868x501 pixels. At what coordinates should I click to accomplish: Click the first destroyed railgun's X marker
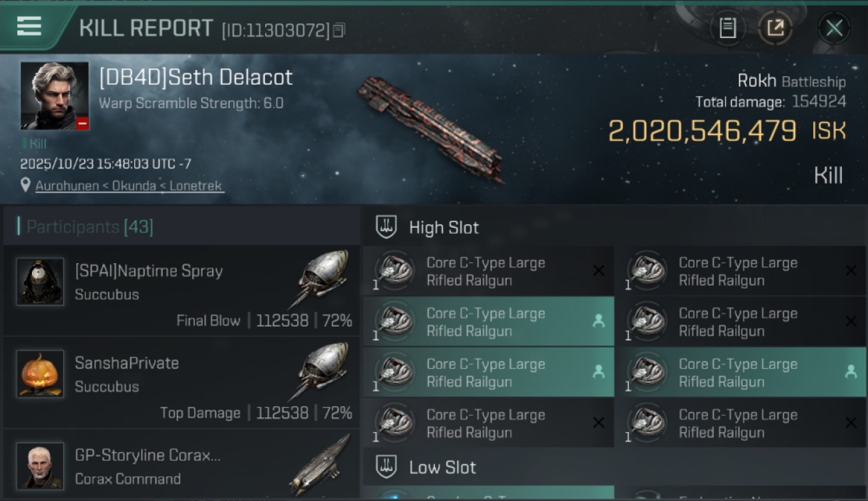(x=598, y=271)
